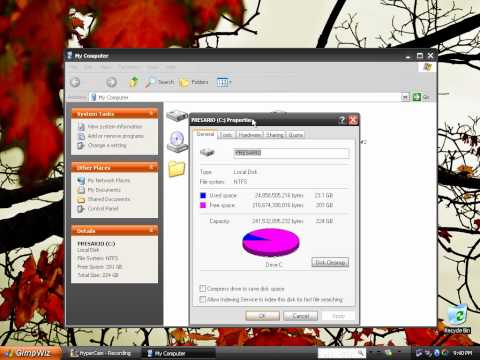Switch to HyperCam Recording taskbar item
This screenshot has height=360, width=480.
[101, 353]
